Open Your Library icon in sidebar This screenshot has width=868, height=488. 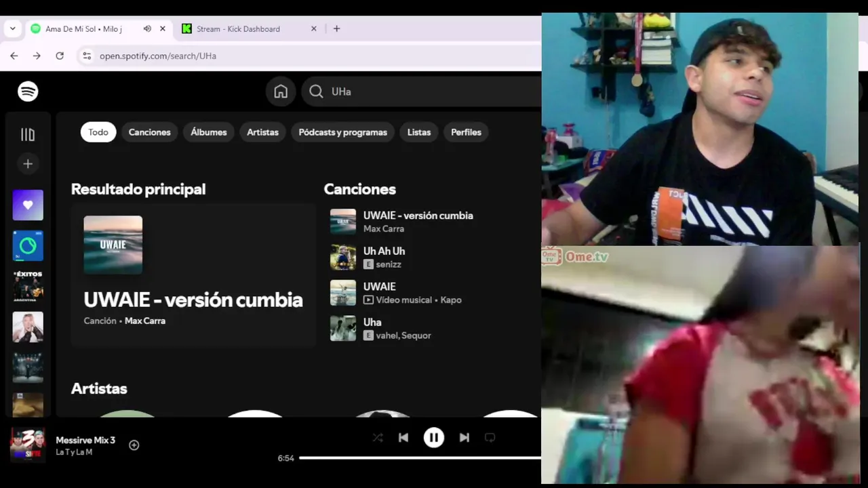28,135
